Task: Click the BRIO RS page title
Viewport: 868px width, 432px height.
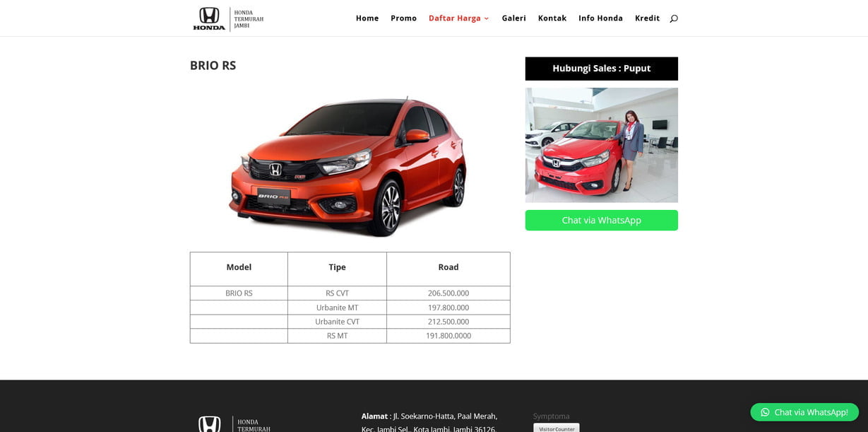Action: click(213, 66)
